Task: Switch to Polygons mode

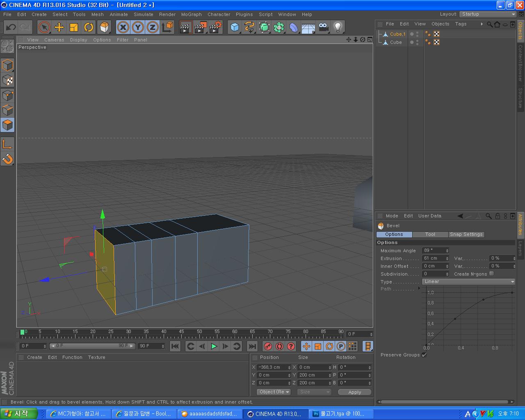Action: 8,125
